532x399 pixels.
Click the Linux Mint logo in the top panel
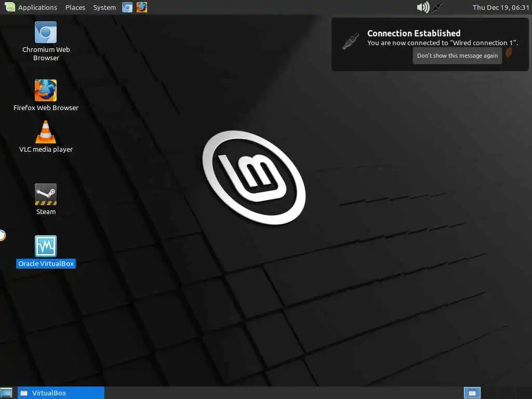(10, 7)
